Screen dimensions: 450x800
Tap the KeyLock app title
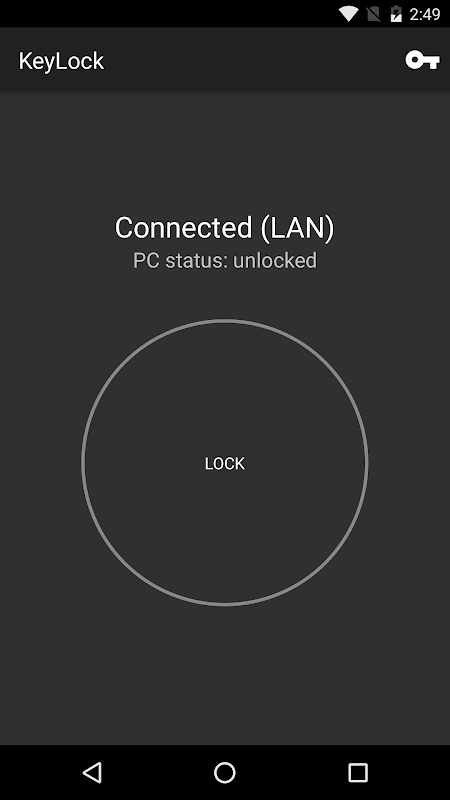[61, 61]
